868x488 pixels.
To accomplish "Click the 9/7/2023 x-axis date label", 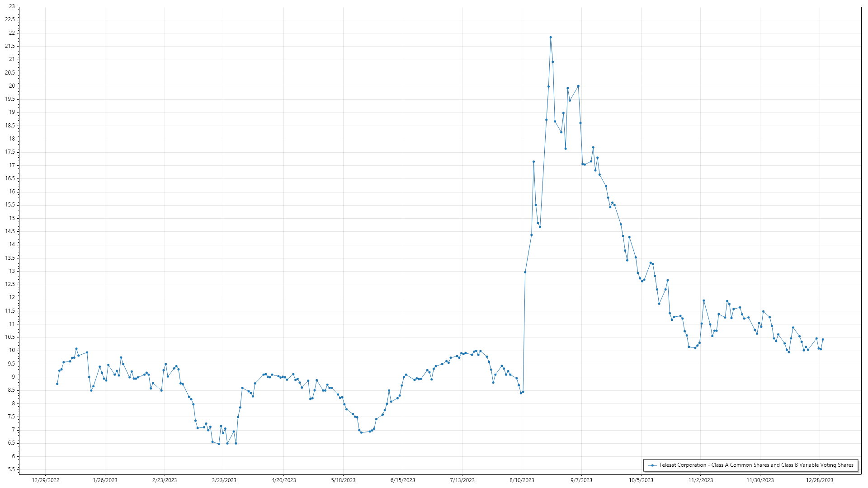I will tap(581, 480).
